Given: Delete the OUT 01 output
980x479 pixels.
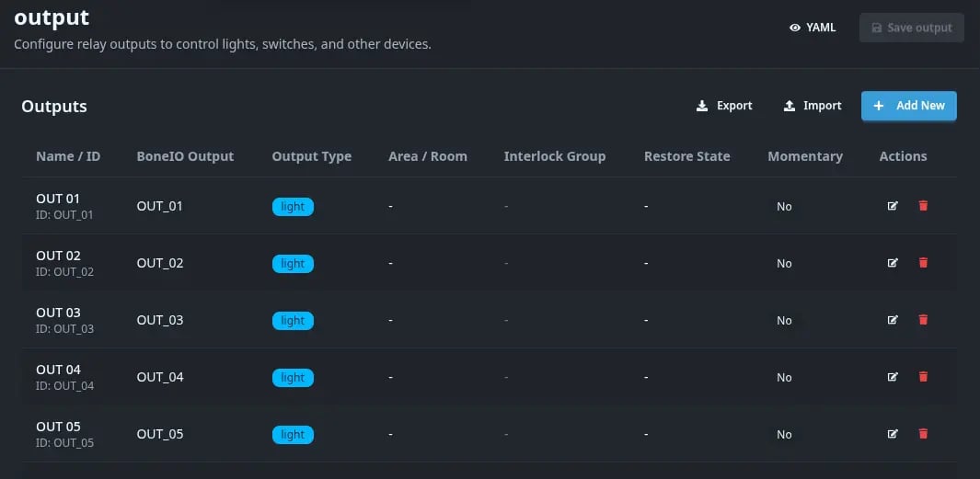Looking at the screenshot, I should [923, 206].
